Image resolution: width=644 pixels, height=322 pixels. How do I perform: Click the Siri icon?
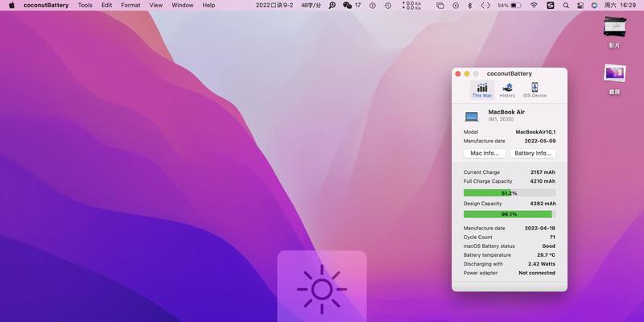[x=594, y=6]
